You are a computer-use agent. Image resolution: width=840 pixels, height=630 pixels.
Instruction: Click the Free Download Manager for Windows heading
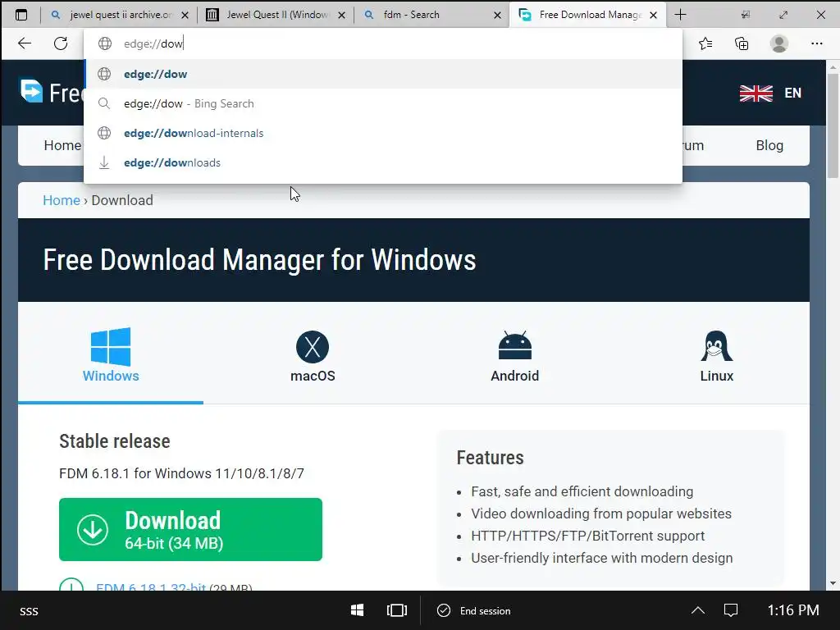(x=259, y=260)
